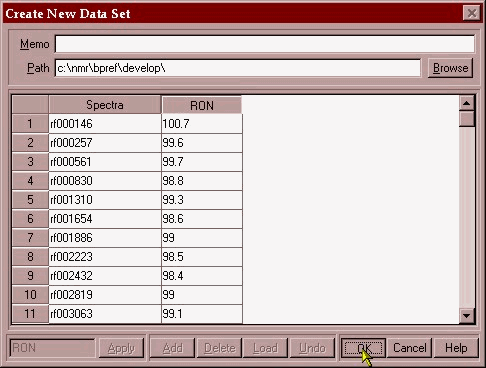
Task: Click the scrollbar down arrow
Action: click(x=467, y=315)
